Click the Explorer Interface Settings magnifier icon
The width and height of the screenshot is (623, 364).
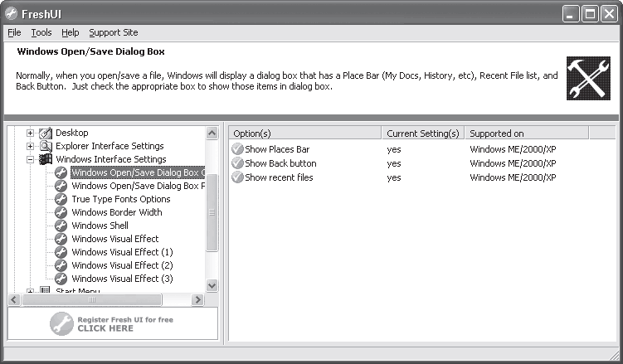[46, 146]
